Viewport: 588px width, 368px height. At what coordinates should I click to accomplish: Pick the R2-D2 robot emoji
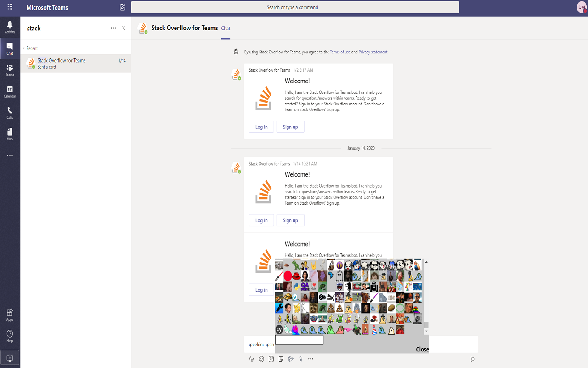(x=374, y=287)
